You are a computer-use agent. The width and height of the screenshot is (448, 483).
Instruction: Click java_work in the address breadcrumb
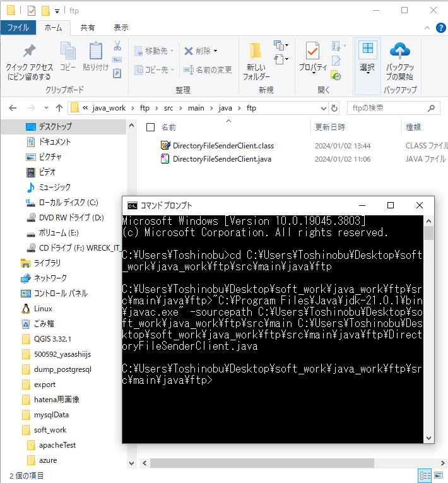point(109,108)
